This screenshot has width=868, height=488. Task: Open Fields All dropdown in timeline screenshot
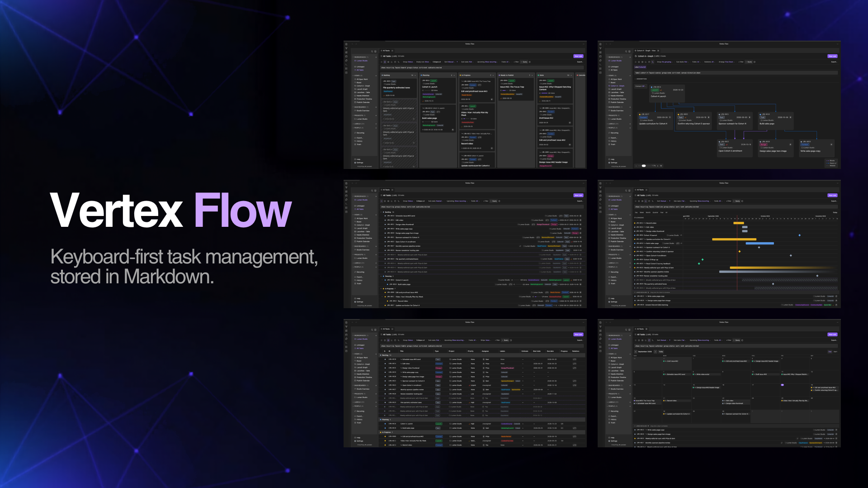pos(718,201)
